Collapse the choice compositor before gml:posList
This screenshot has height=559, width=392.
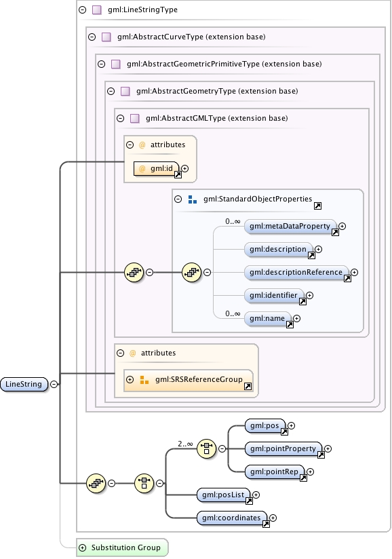(159, 483)
